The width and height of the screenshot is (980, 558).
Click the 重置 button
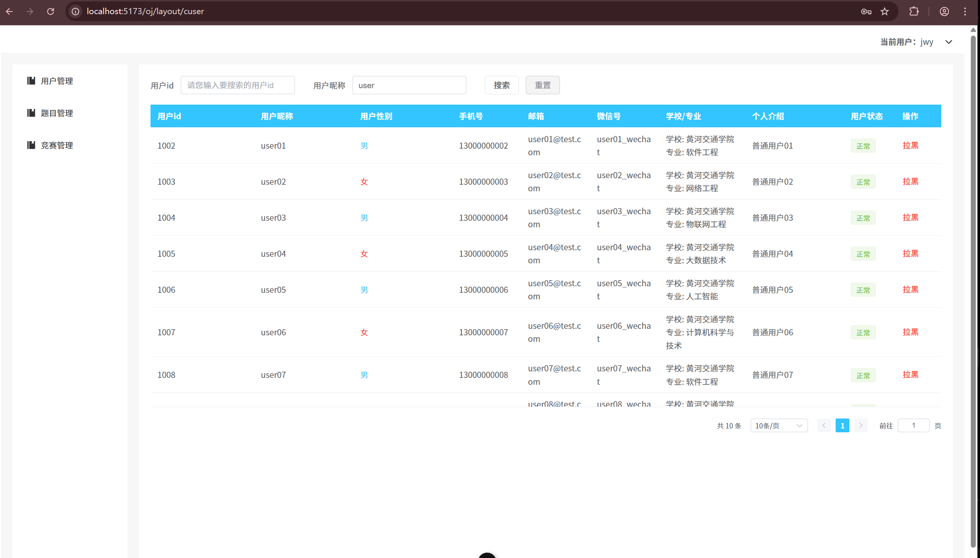pos(542,85)
